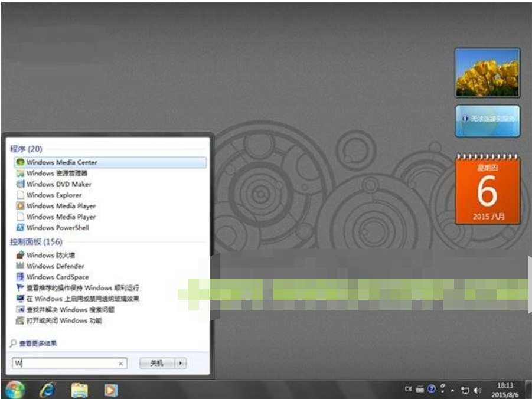532x399 pixels.
Task: Open Windows Media Center from search results
Action: pos(110,162)
